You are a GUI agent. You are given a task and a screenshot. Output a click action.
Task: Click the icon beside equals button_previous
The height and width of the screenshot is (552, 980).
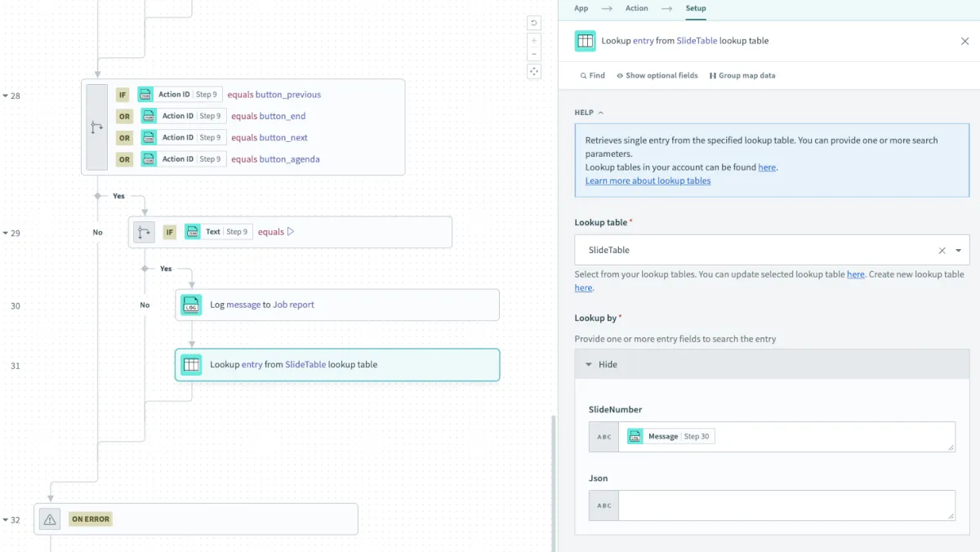coord(145,95)
